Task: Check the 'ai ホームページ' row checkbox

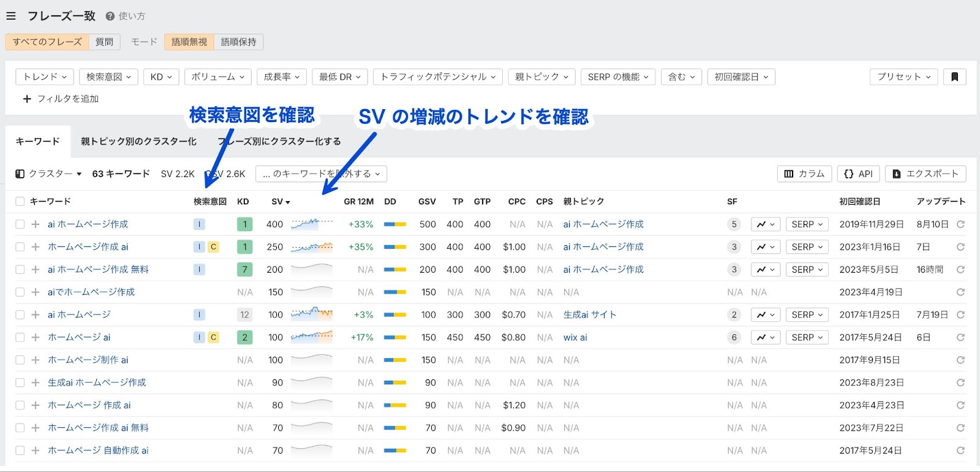Action: click(20, 315)
